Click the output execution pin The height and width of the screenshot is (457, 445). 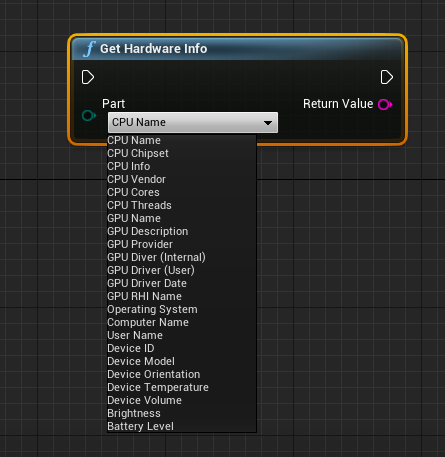click(x=387, y=77)
